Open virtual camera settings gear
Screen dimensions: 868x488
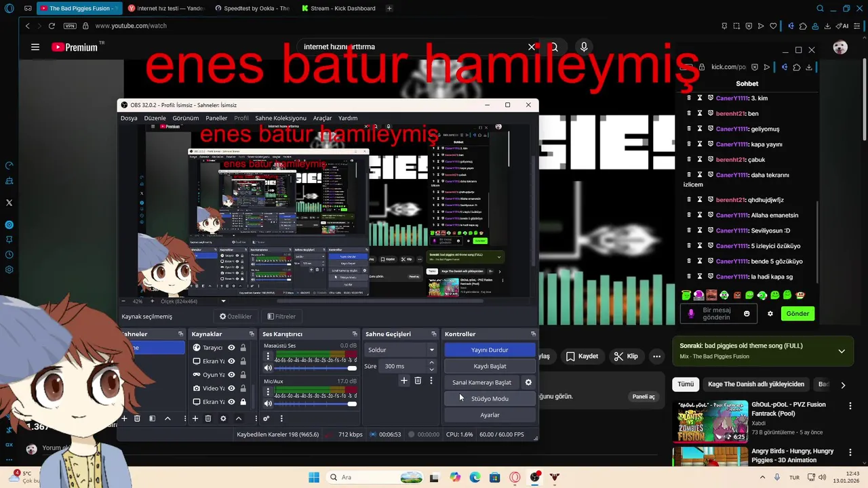point(528,382)
